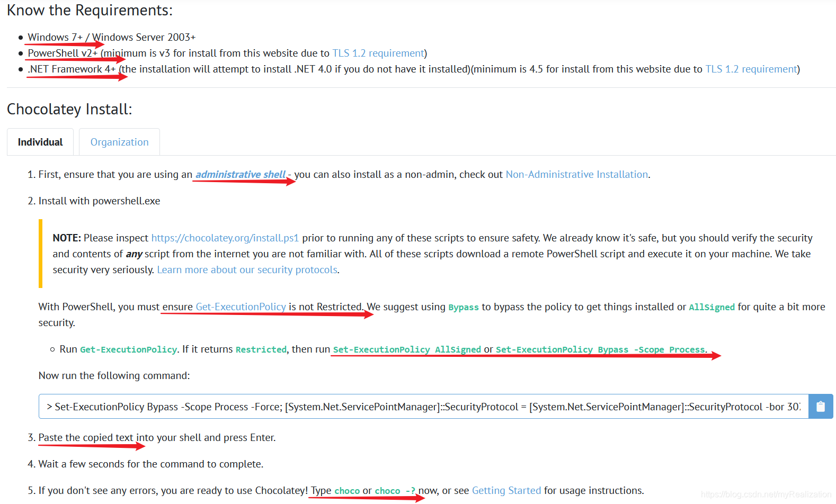The height and width of the screenshot is (504, 836).
Task: Click Paste the copied text step
Action: (x=157, y=437)
